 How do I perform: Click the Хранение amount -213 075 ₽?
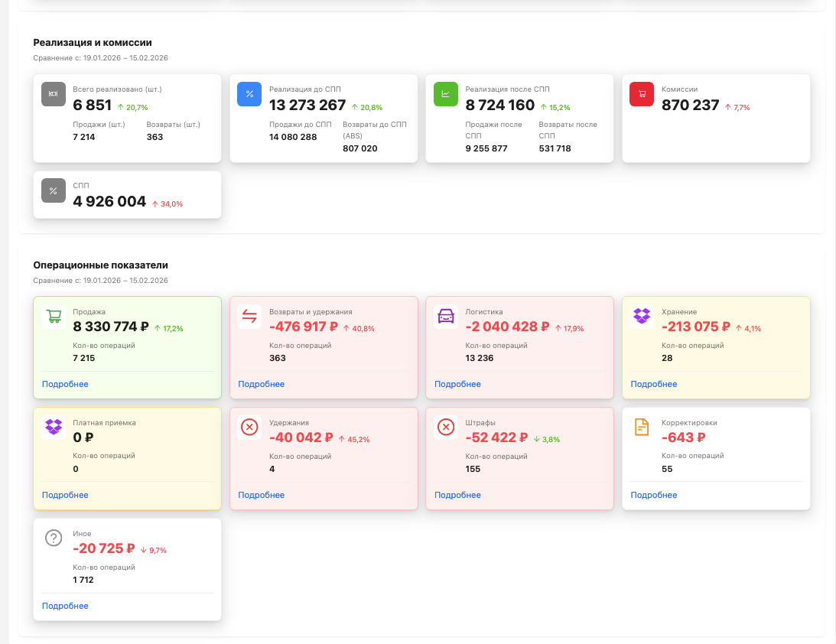696,327
